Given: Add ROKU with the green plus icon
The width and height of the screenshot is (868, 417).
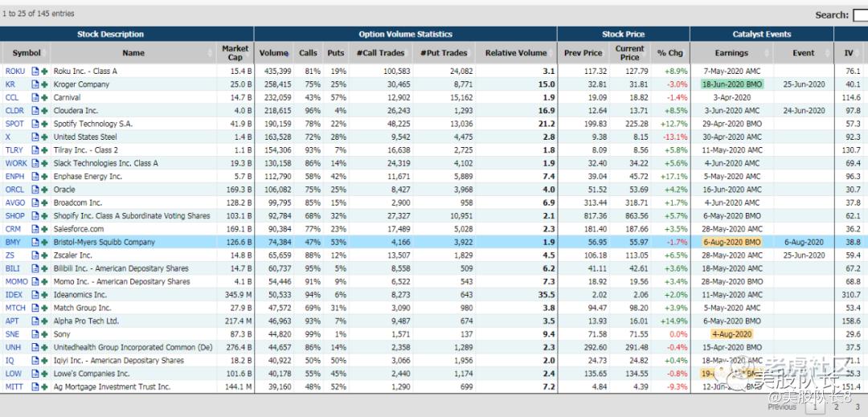Looking at the screenshot, I should pyautogui.click(x=44, y=72).
